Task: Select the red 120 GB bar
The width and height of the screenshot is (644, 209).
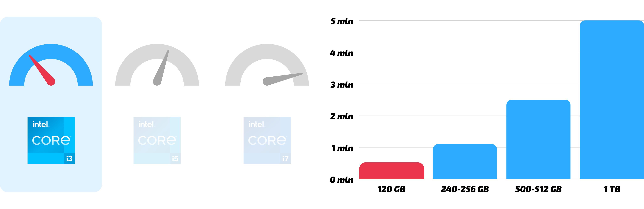Action: click(391, 171)
